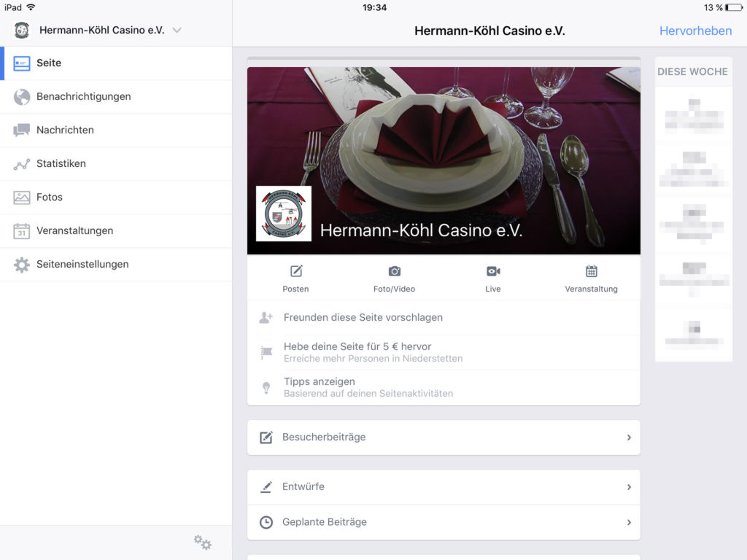Expand the page switcher dropdown arrow
This screenshot has width=747, height=560.
click(x=177, y=30)
